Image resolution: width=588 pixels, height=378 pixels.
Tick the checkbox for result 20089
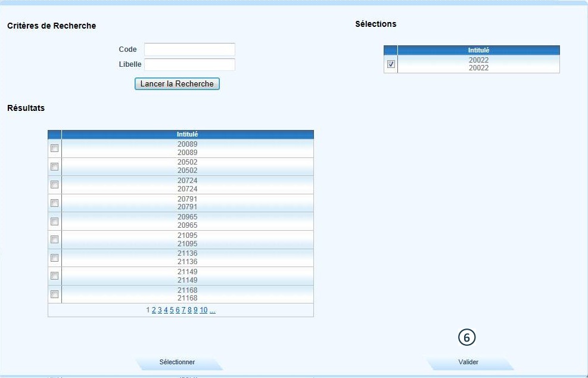[55, 148]
